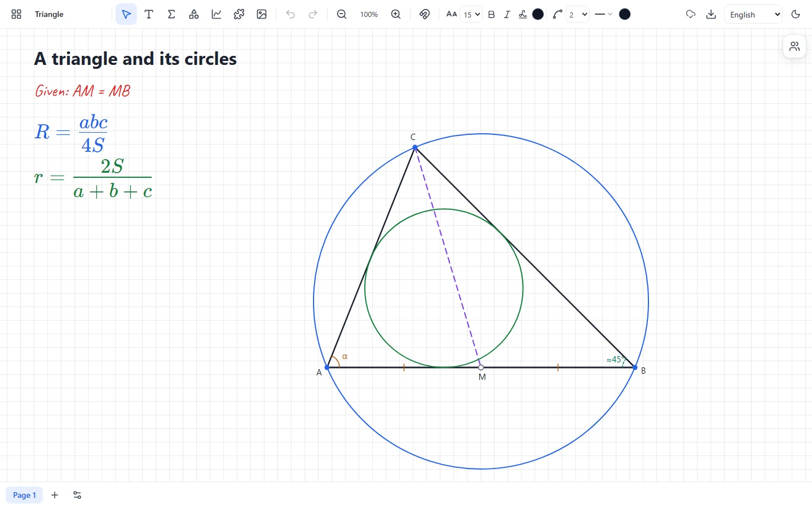Screen dimensions: 812x508
Task: Open the boards grid menu icon
Action: (16, 14)
